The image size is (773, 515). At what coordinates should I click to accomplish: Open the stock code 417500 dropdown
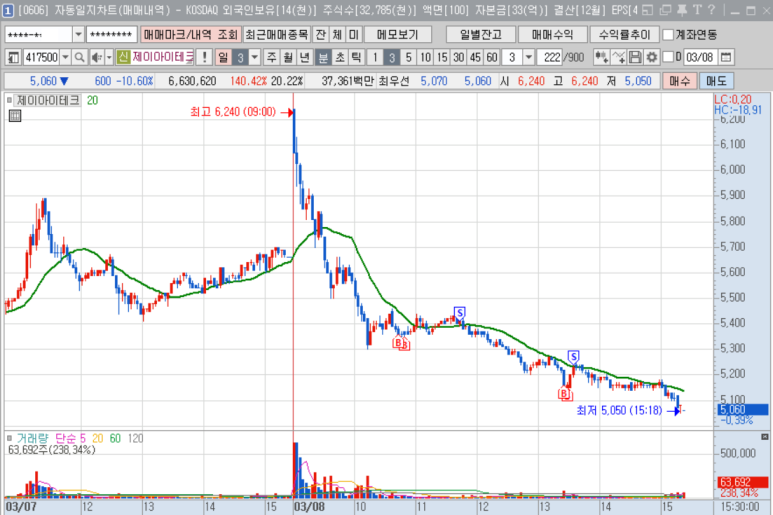point(66,57)
